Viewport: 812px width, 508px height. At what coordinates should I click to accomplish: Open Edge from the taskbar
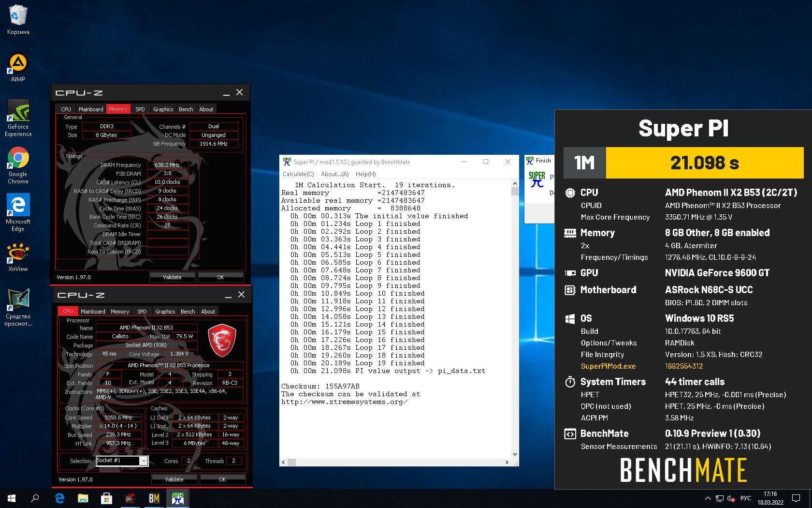59,498
